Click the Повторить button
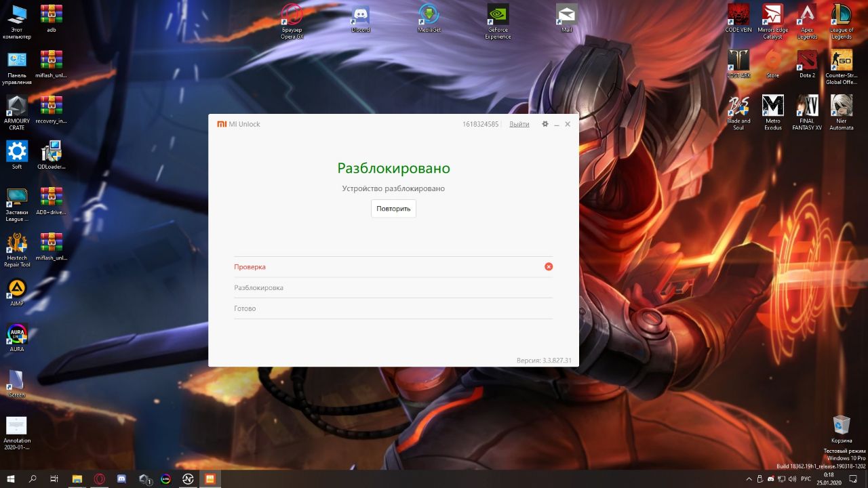The width and height of the screenshot is (868, 488). [393, 209]
